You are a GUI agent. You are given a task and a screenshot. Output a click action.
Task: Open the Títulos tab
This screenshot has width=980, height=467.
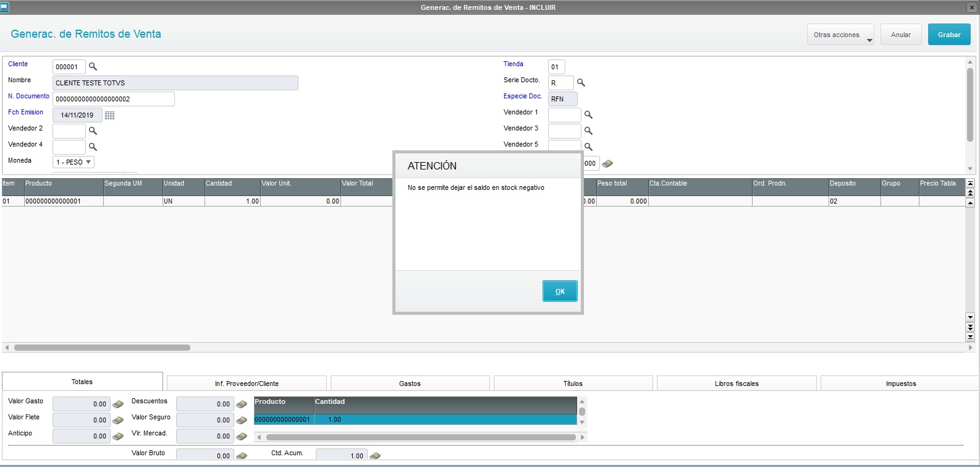click(573, 383)
